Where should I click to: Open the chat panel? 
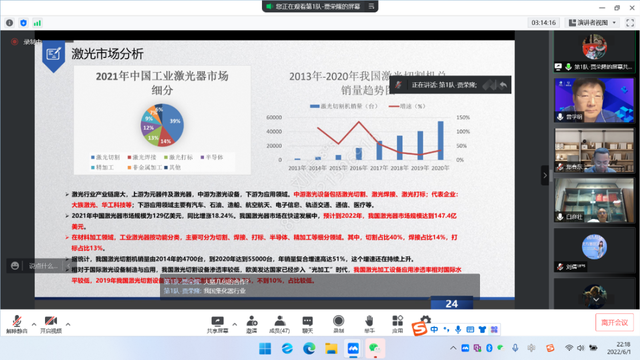[x=307, y=324]
